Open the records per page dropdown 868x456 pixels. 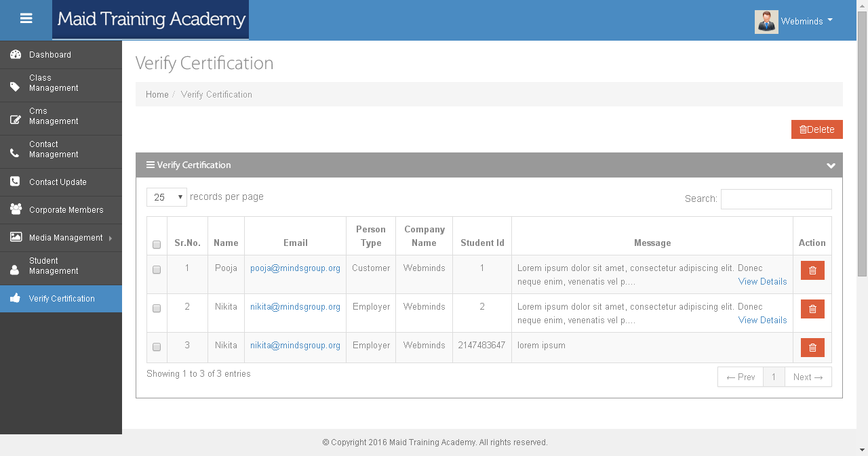coord(167,197)
